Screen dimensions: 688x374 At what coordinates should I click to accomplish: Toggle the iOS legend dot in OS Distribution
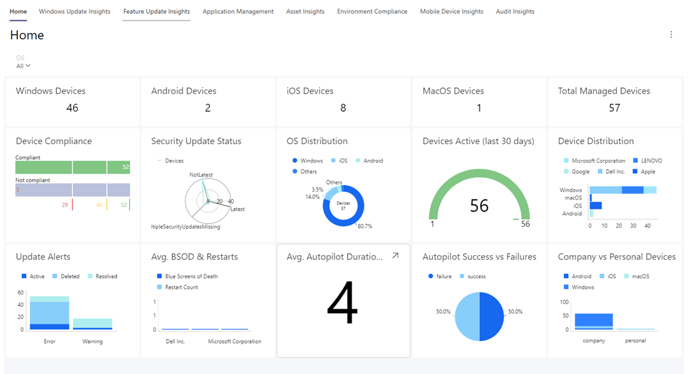pos(333,161)
